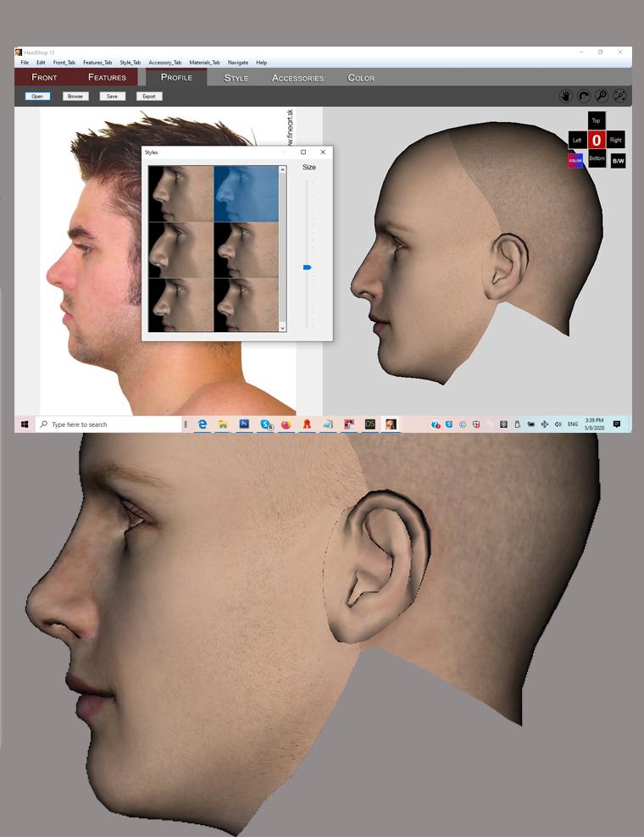The height and width of the screenshot is (837, 644).
Task: Select the blue highlighted nose style thumbnail
Action: coord(247,193)
